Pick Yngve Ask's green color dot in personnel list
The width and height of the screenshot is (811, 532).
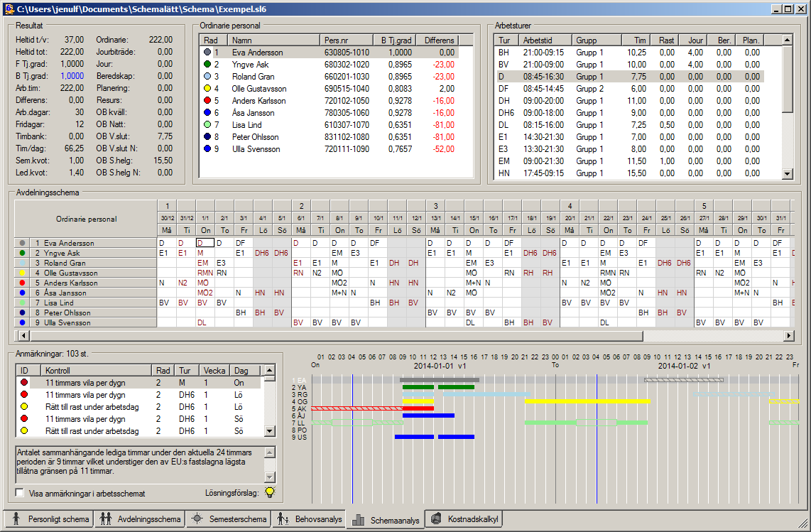pyautogui.click(x=207, y=64)
